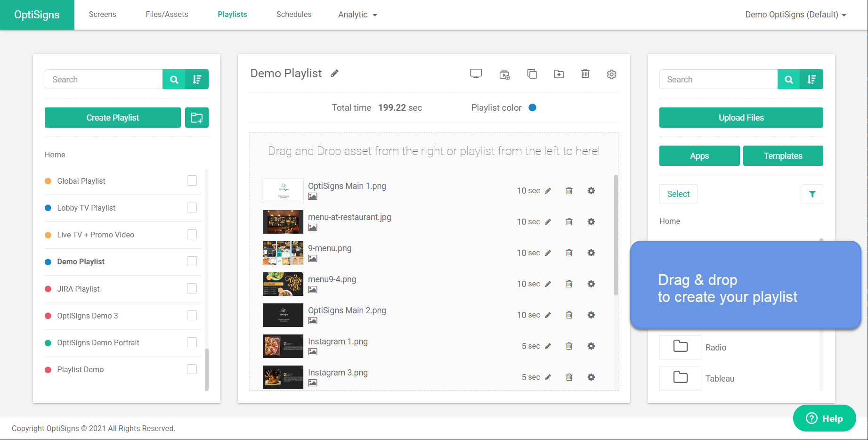The width and height of the screenshot is (868, 440).
Task: Focus the assets Search field
Action: (719, 79)
